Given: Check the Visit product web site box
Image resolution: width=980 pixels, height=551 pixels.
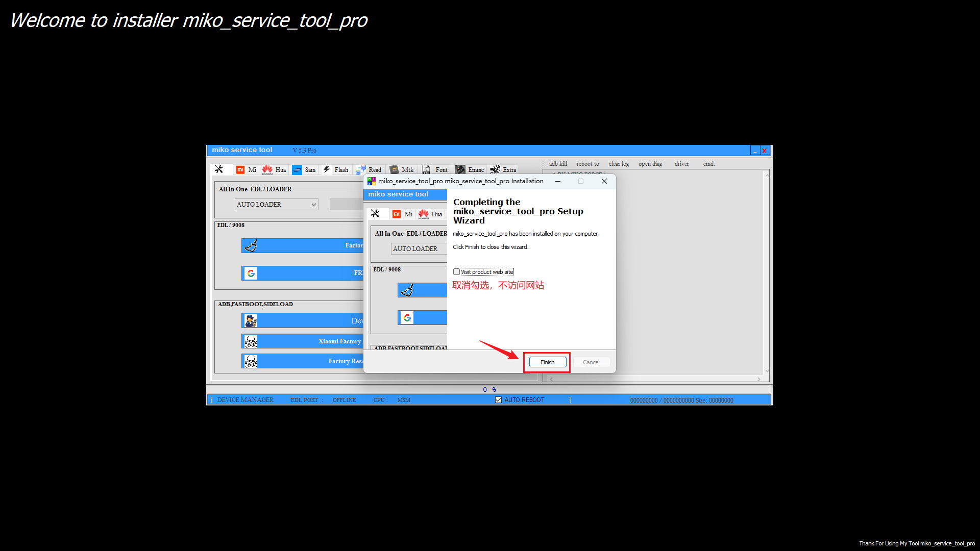Looking at the screenshot, I should (456, 272).
